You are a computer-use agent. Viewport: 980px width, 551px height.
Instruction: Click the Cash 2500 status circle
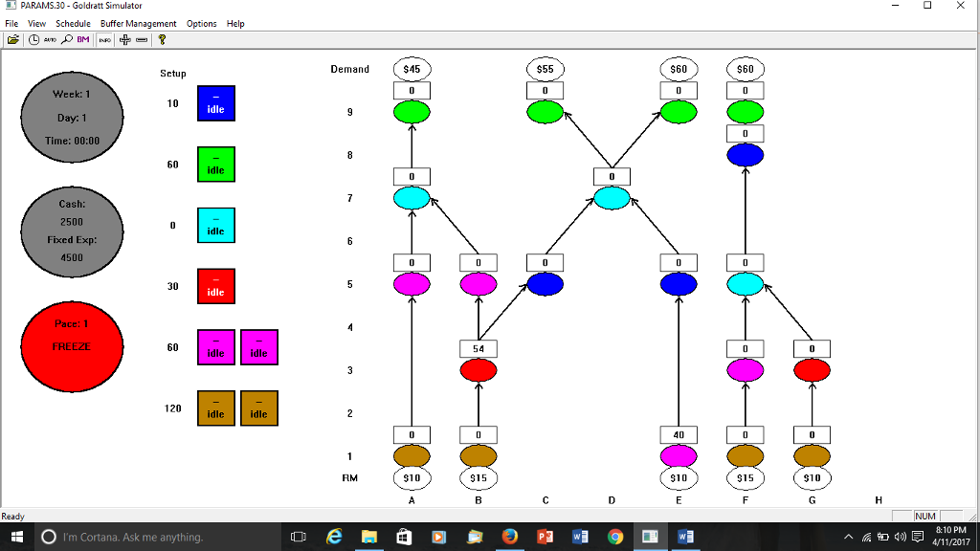pyautogui.click(x=71, y=231)
